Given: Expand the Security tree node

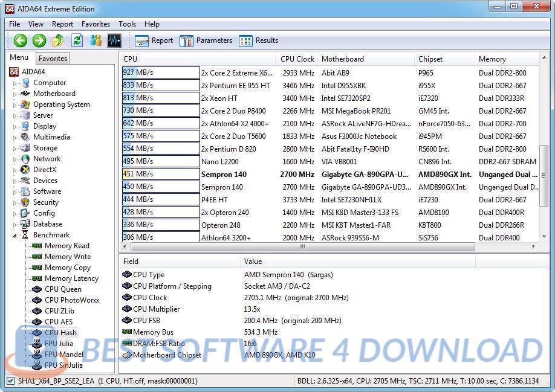Looking at the screenshot, I should 15,203.
